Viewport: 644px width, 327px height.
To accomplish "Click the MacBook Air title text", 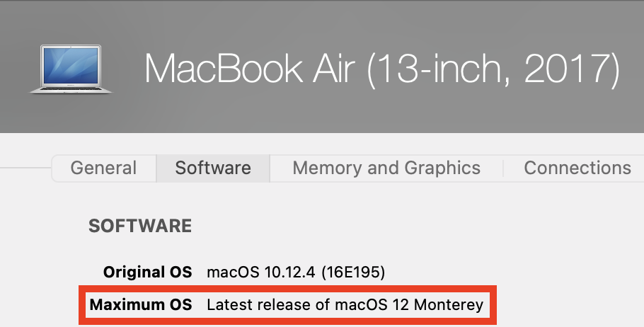I will click(x=251, y=69).
